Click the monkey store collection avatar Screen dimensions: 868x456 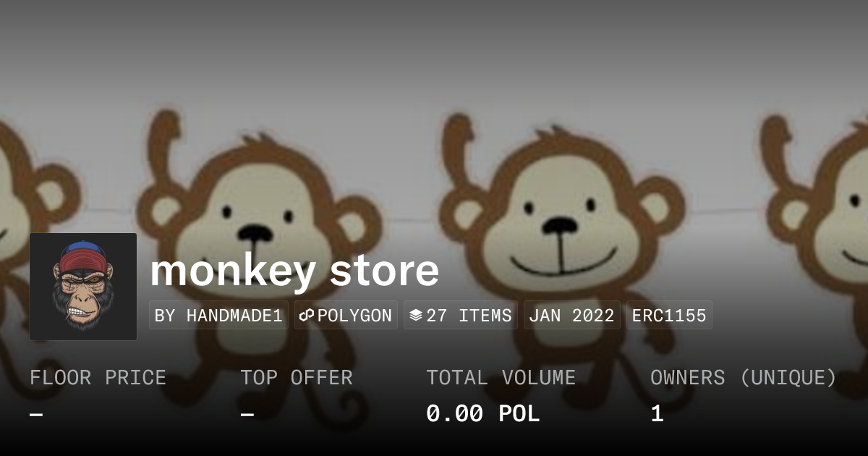(83, 287)
